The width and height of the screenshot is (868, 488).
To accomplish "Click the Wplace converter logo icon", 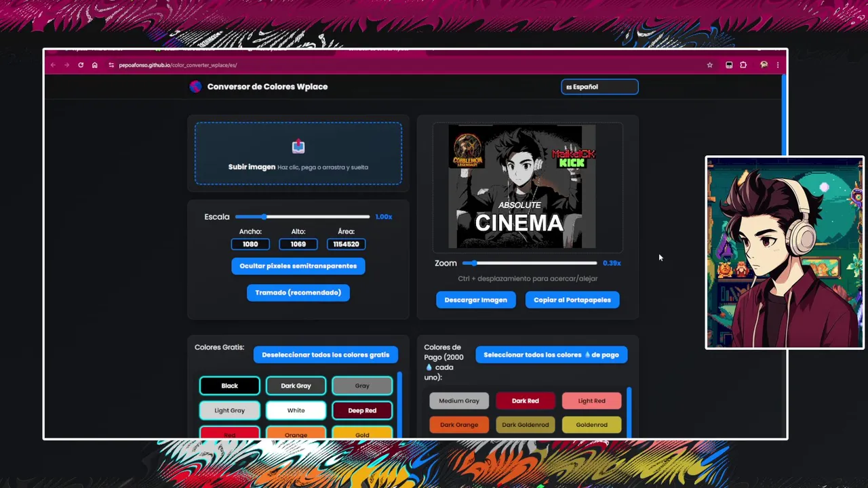I will [195, 87].
